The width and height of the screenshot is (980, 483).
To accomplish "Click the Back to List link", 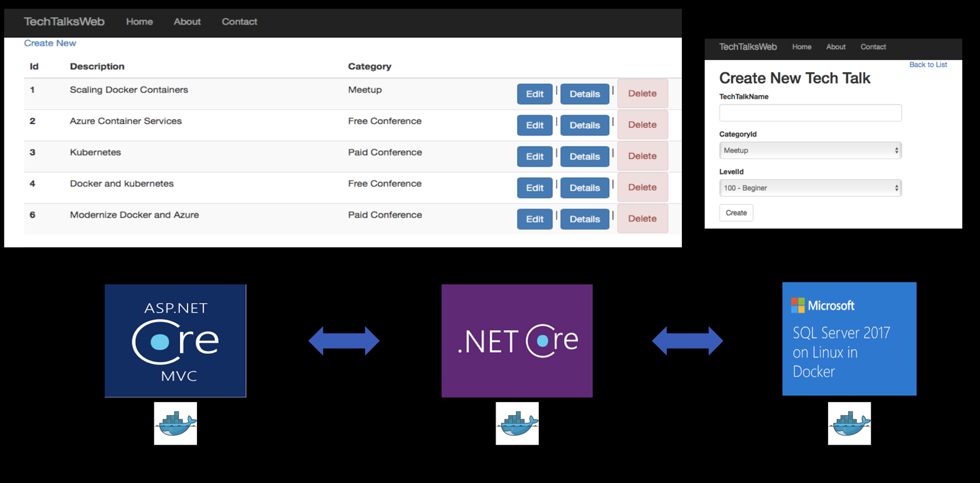I will tap(928, 65).
